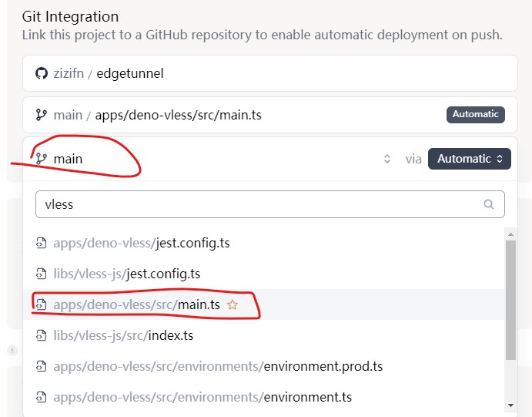Click file icon beside libs/vless-js/jest.config.ts
This screenshot has height=417, width=532.
click(42, 274)
